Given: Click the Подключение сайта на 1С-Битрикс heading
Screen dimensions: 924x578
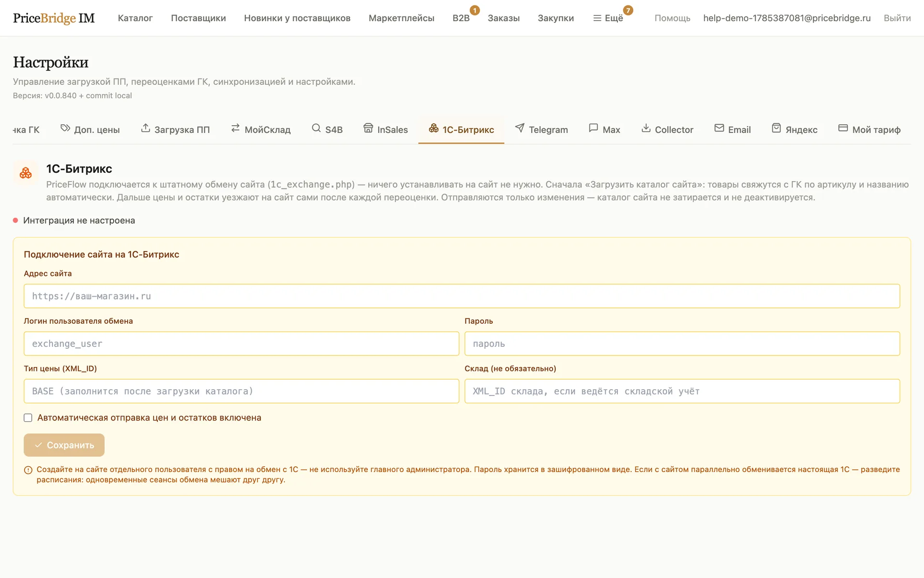Looking at the screenshot, I should (x=102, y=254).
